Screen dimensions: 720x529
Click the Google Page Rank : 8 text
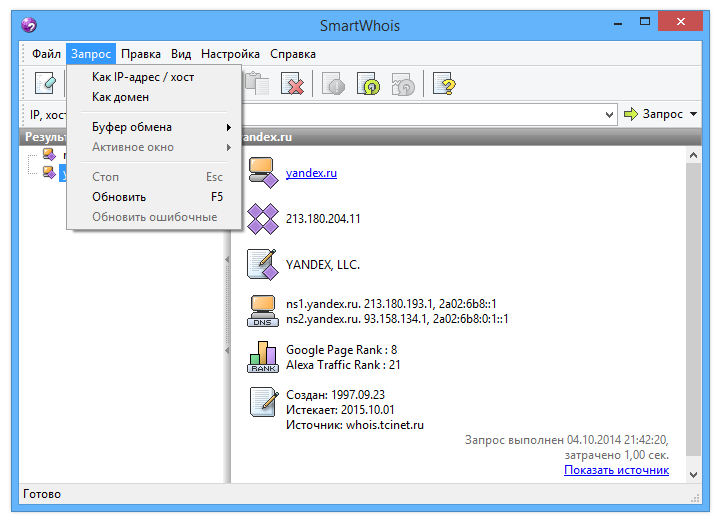(x=342, y=350)
